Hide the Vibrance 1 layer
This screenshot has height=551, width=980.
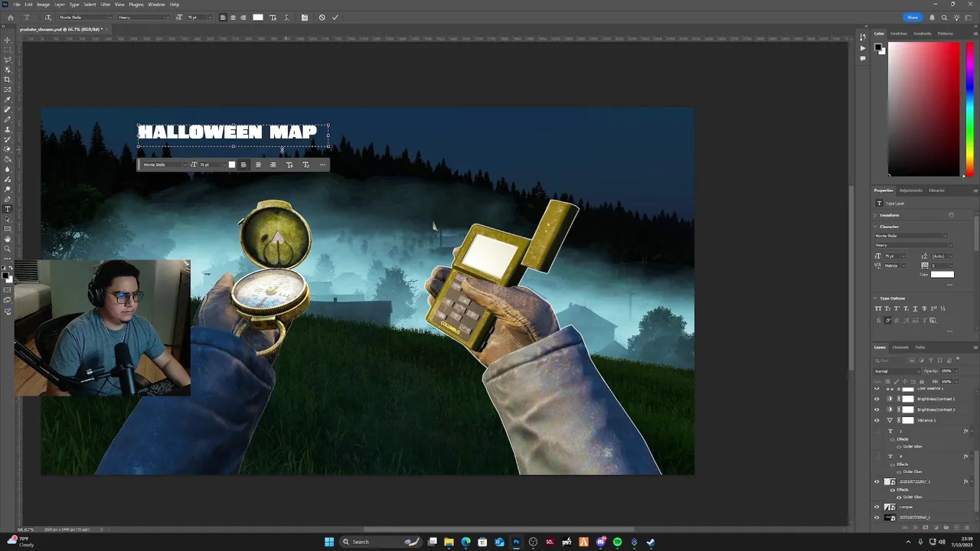tap(877, 420)
